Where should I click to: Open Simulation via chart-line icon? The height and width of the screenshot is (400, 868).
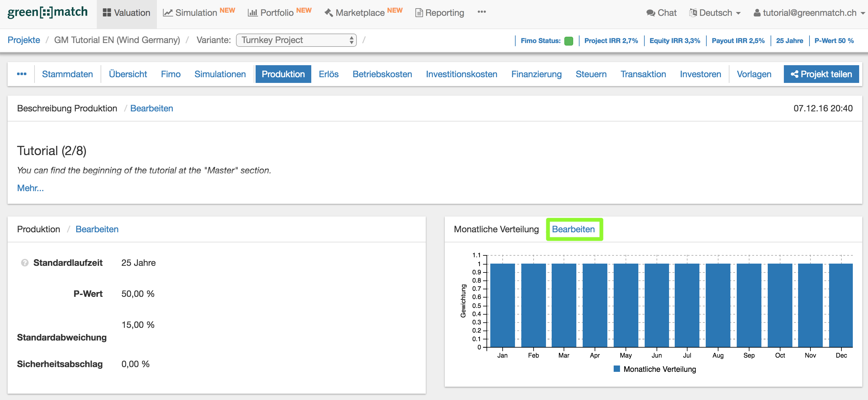click(x=167, y=13)
